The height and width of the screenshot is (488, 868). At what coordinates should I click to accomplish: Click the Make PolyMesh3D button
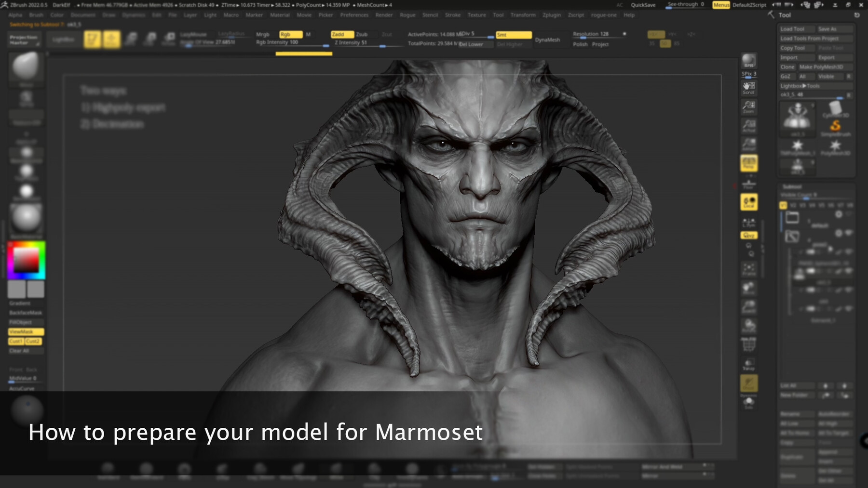click(826, 67)
